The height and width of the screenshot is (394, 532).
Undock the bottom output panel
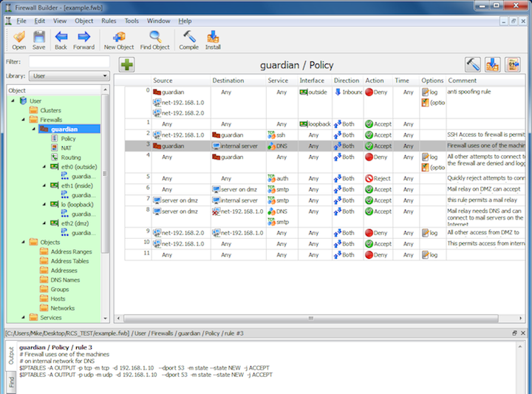[x=514, y=333]
